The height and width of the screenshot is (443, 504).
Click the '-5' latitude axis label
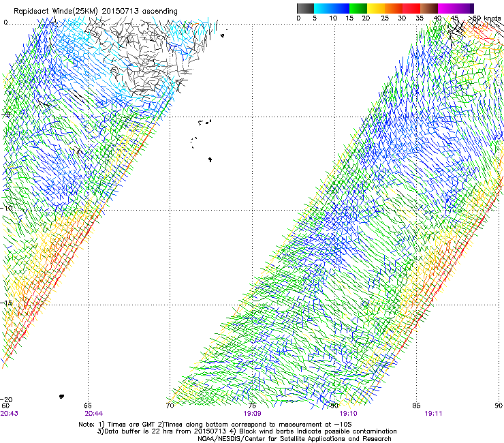6,115
